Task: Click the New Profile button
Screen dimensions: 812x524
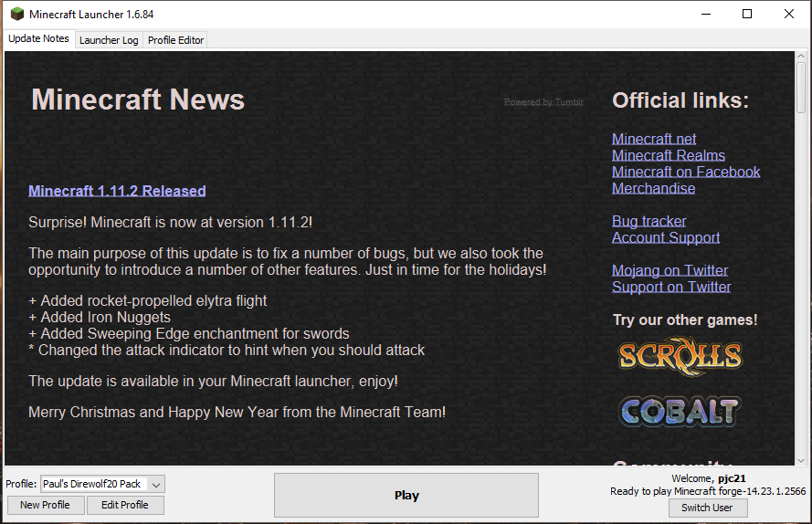Action: pos(45,505)
